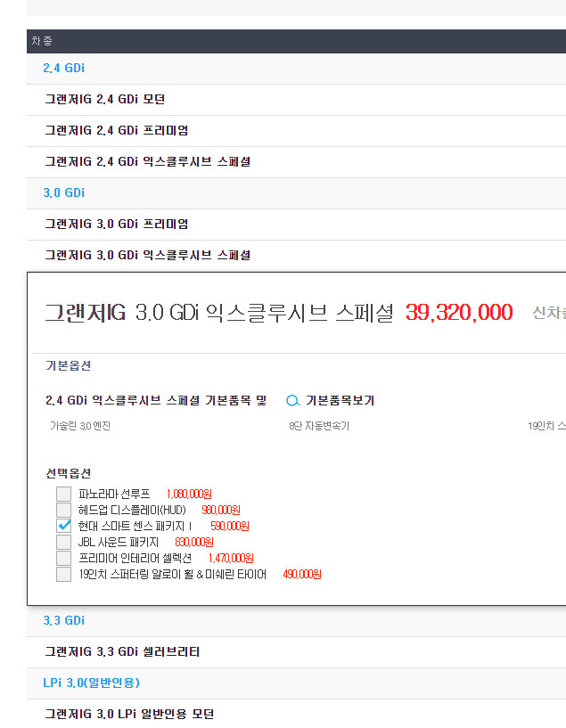Select the 그랜저IG 2.4 GDi 모던 row

click(x=296, y=100)
